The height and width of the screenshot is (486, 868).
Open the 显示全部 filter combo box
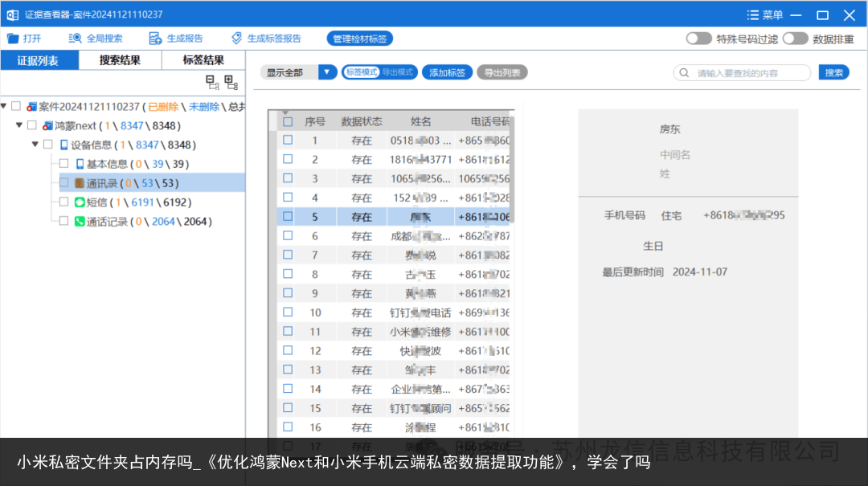[x=298, y=72]
